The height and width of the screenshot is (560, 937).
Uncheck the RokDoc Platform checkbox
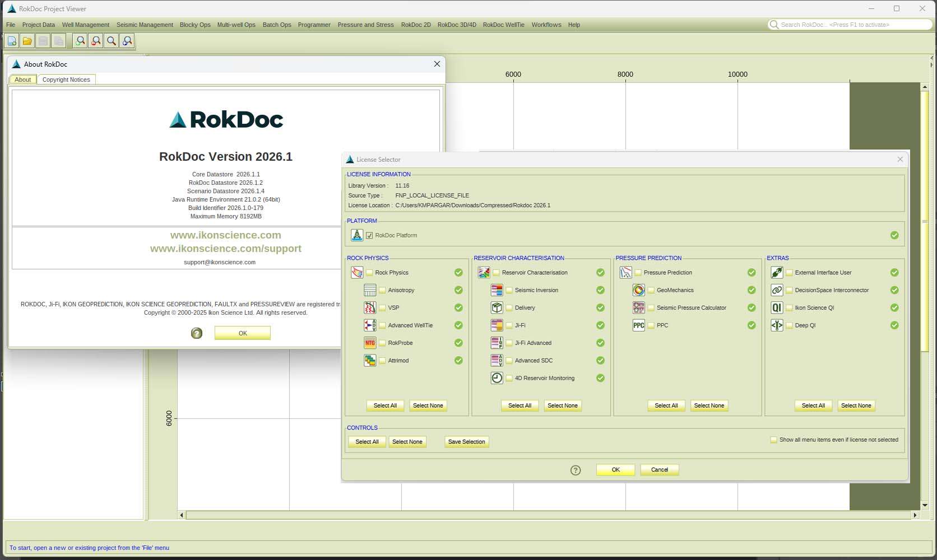pos(369,235)
